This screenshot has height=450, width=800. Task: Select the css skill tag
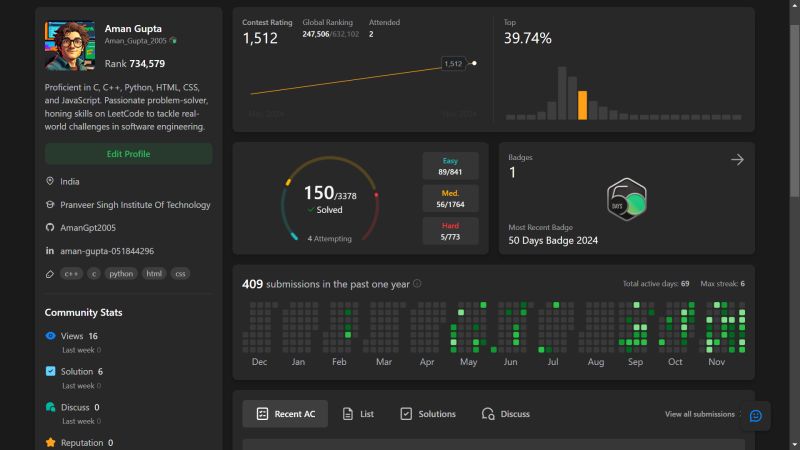point(180,274)
